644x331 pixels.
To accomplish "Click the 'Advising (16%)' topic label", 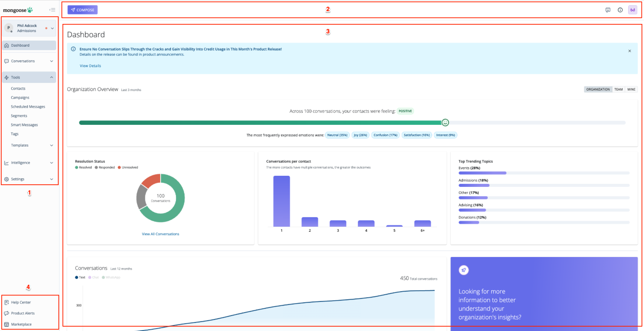I will click(x=471, y=205).
